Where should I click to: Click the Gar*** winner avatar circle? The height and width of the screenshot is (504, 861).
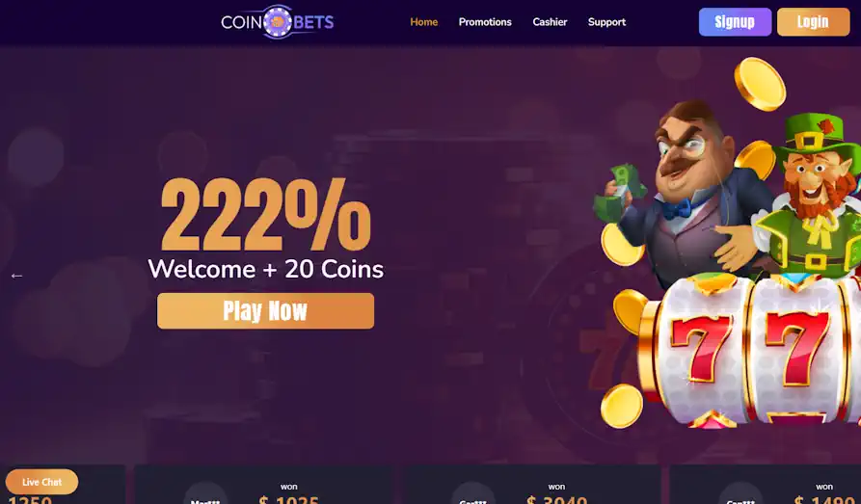(x=473, y=494)
